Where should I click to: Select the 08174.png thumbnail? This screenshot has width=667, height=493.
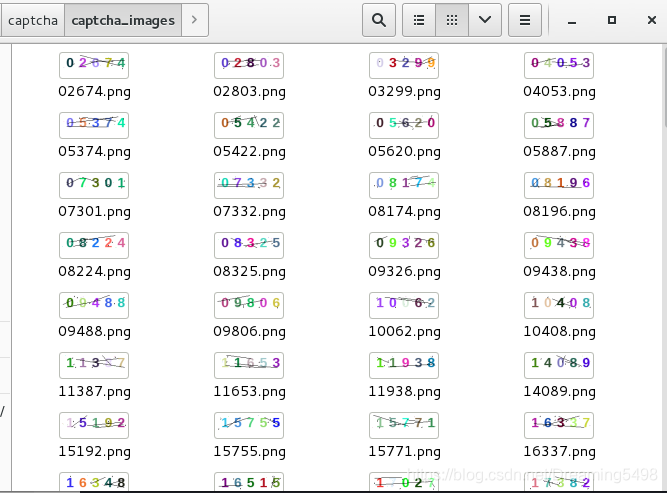pyautogui.click(x=404, y=185)
